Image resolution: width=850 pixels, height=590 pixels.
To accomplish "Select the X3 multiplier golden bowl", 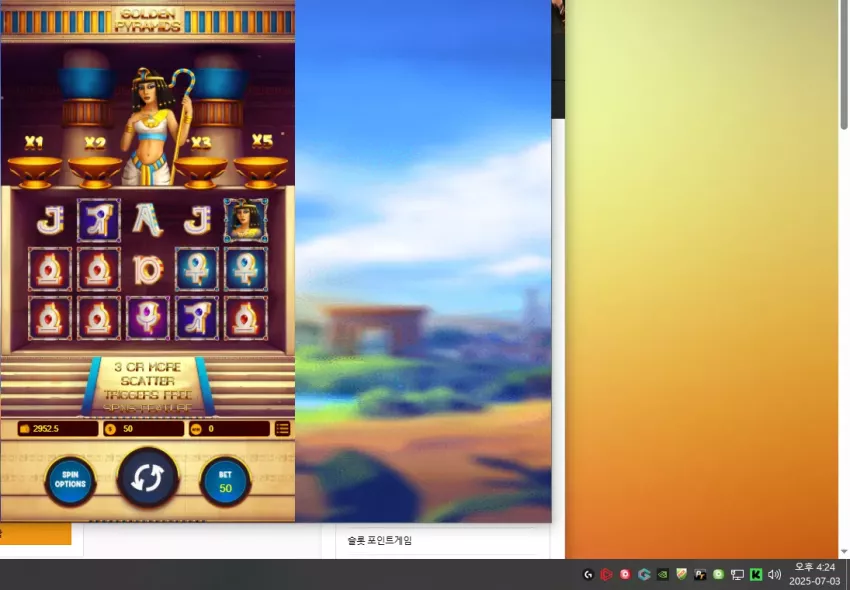I will (x=201, y=171).
